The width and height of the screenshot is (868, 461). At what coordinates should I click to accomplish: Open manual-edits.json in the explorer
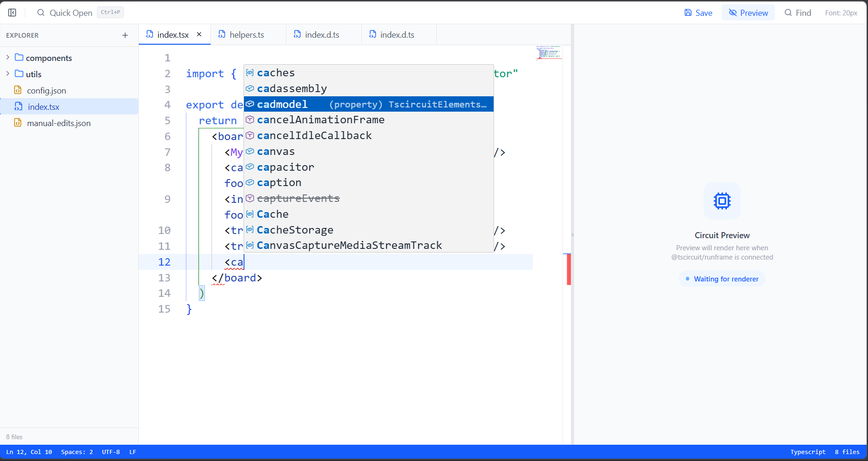[x=69, y=123]
